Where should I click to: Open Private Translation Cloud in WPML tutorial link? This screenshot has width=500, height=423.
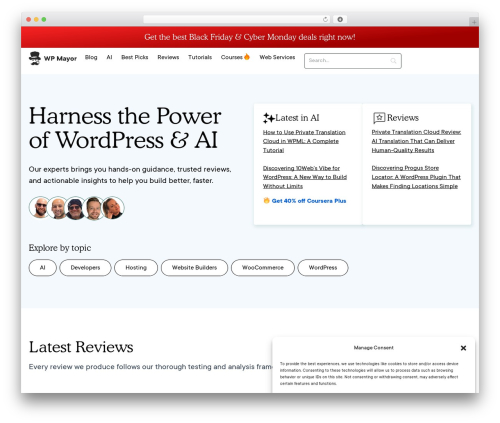pyautogui.click(x=304, y=141)
